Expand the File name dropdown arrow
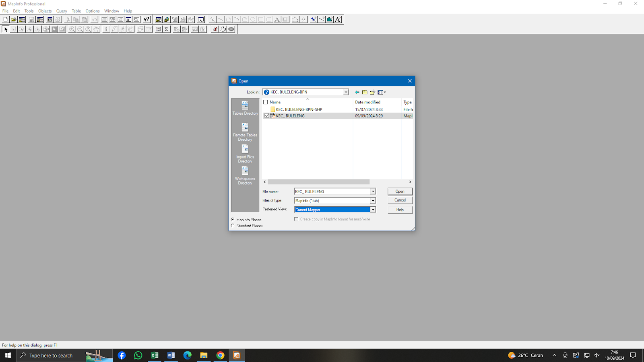Viewport: 644px width, 362px height. click(373, 191)
